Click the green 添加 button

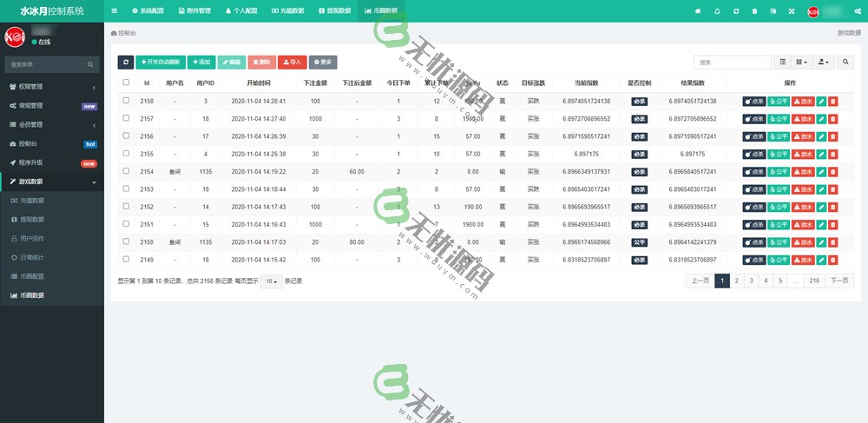coord(201,63)
